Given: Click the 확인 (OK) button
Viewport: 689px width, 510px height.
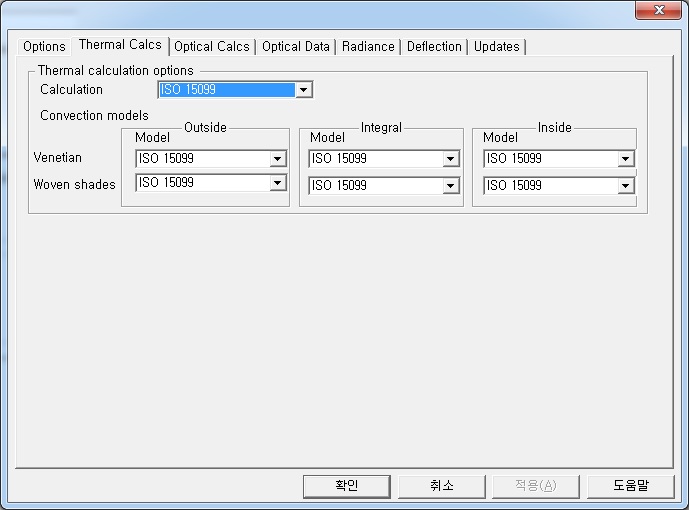Looking at the screenshot, I should click(x=346, y=486).
